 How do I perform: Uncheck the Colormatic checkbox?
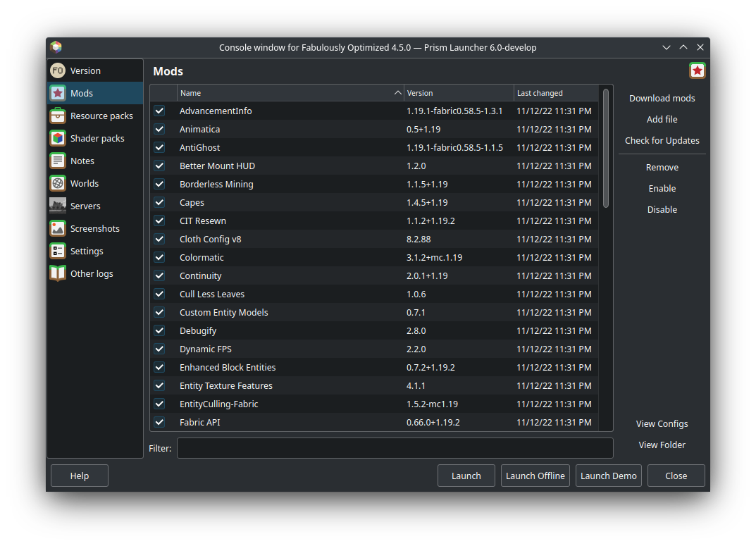160,257
